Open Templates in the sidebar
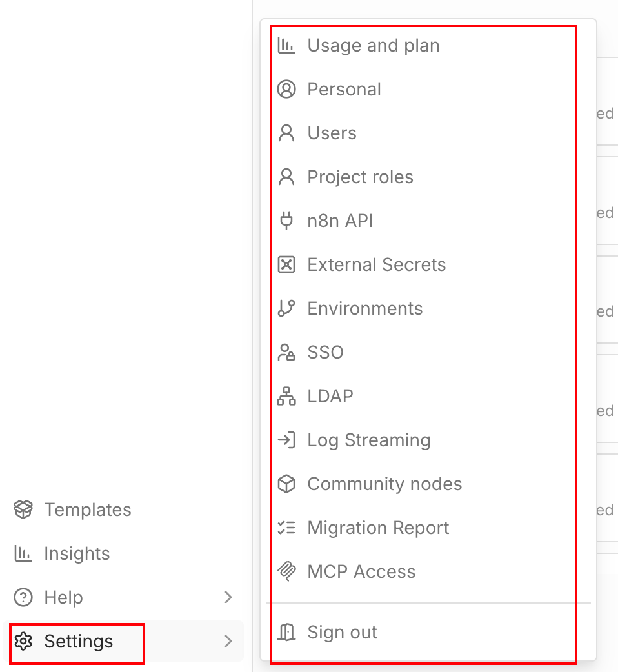The height and width of the screenshot is (672, 618). 87,510
